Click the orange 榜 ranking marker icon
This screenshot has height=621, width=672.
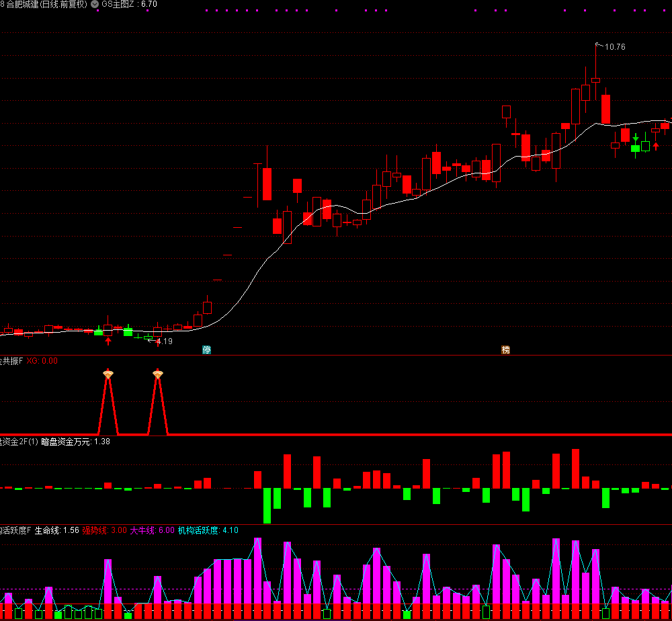coord(505,349)
